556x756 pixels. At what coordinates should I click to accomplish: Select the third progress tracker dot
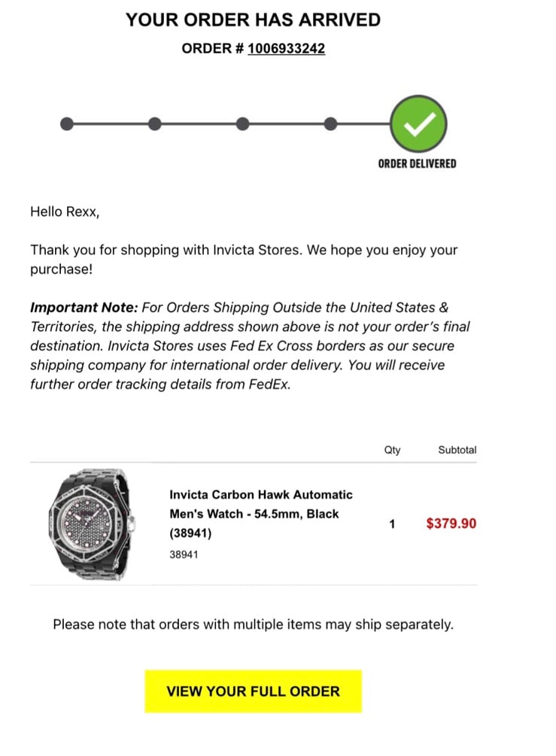tap(242, 124)
